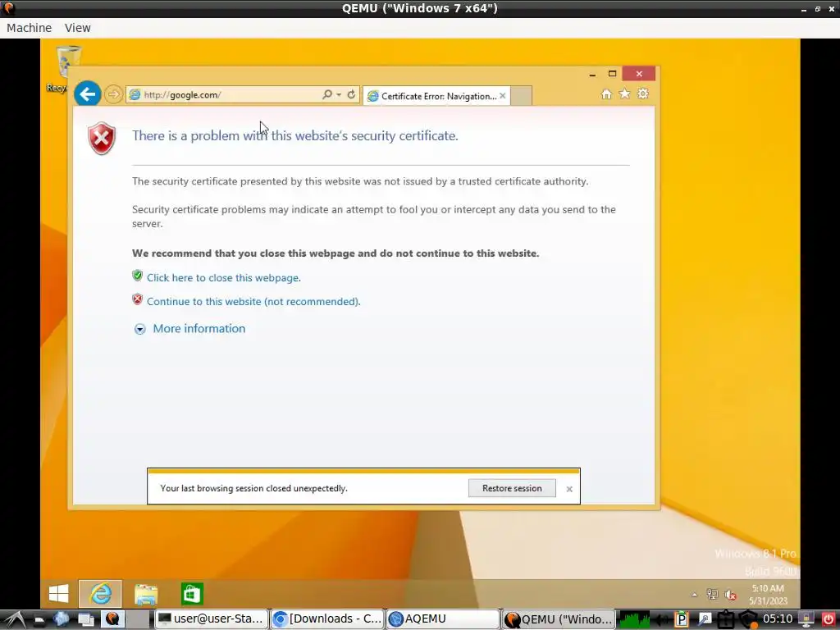Minimize the Internet Explorer window
The height and width of the screenshot is (630, 840).
coord(592,75)
